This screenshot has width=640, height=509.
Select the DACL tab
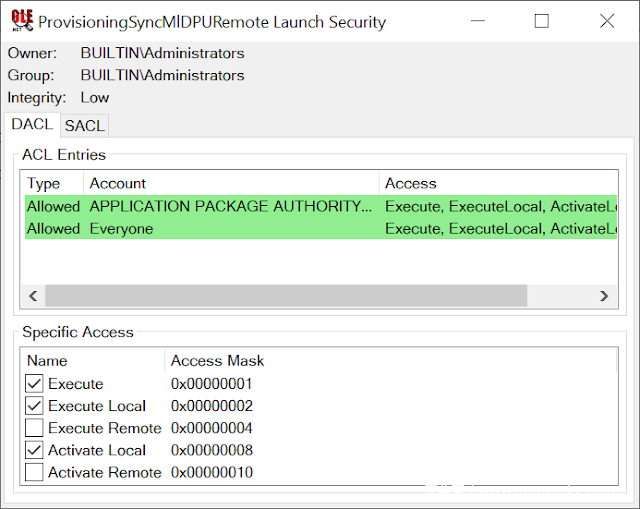click(31, 125)
